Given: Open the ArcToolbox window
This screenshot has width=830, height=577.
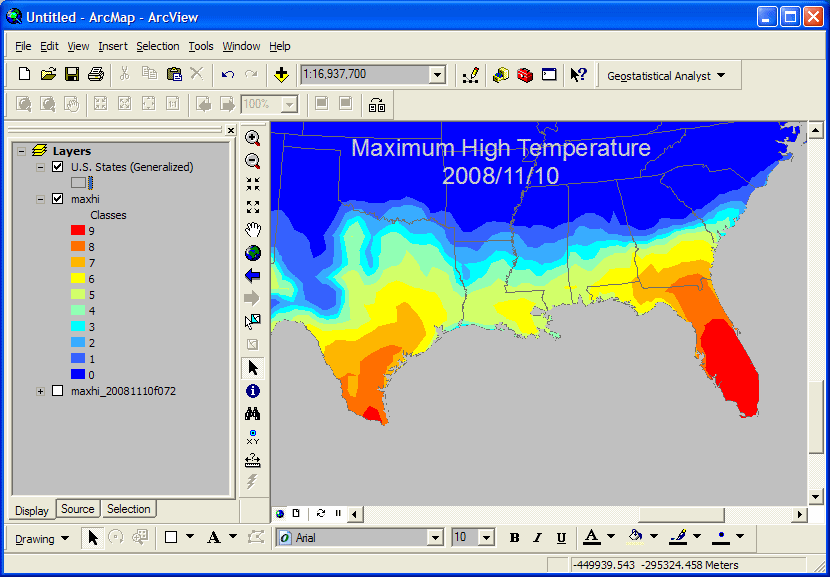Looking at the screenshot, I should pos(525,75).
